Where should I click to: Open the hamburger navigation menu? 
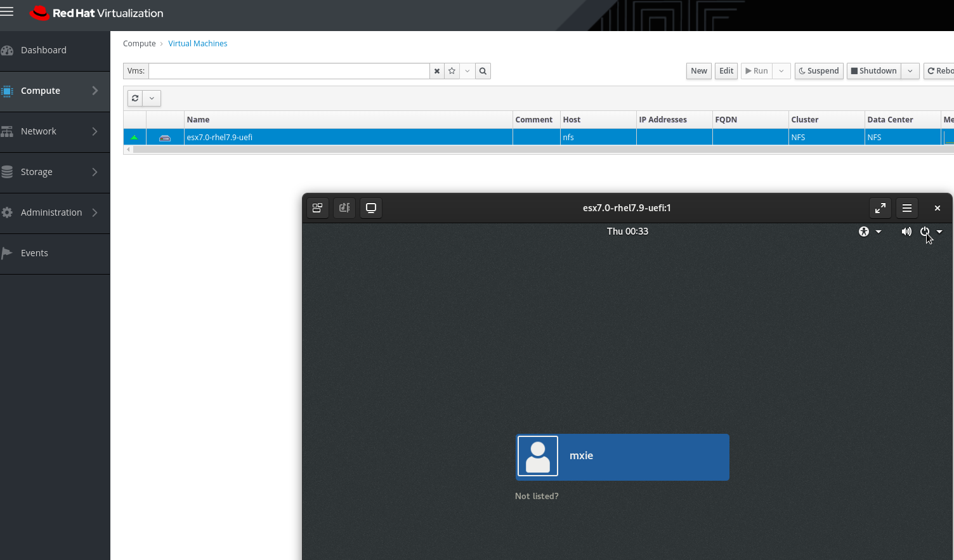tap(7, 12)
